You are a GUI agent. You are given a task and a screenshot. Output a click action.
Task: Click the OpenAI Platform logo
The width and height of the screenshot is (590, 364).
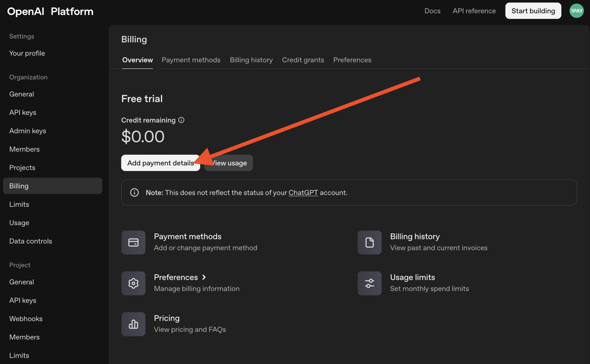[x=50, y=12]
